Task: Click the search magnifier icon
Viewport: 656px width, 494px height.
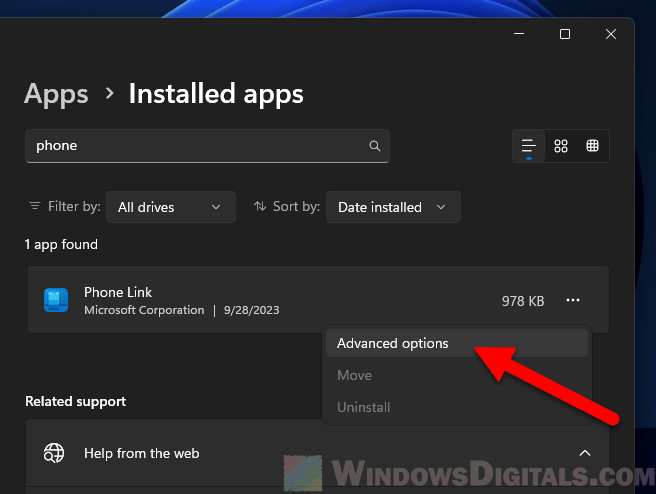Action: [x=374, y=146]
